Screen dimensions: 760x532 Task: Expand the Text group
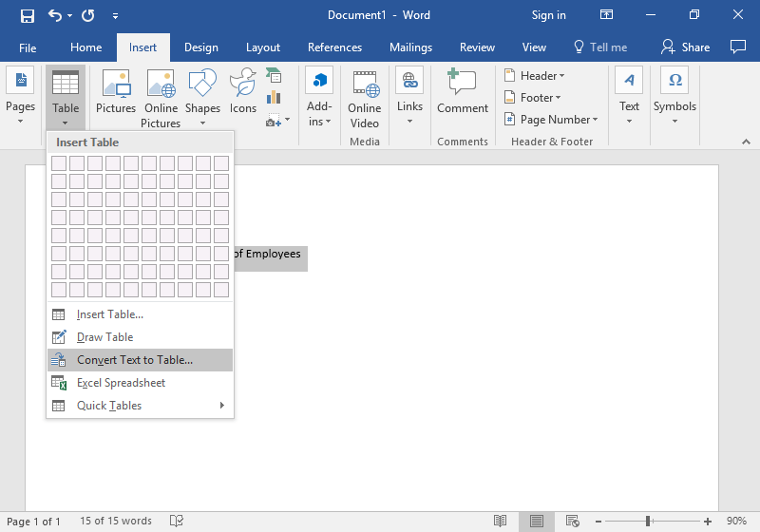[629, 96]
